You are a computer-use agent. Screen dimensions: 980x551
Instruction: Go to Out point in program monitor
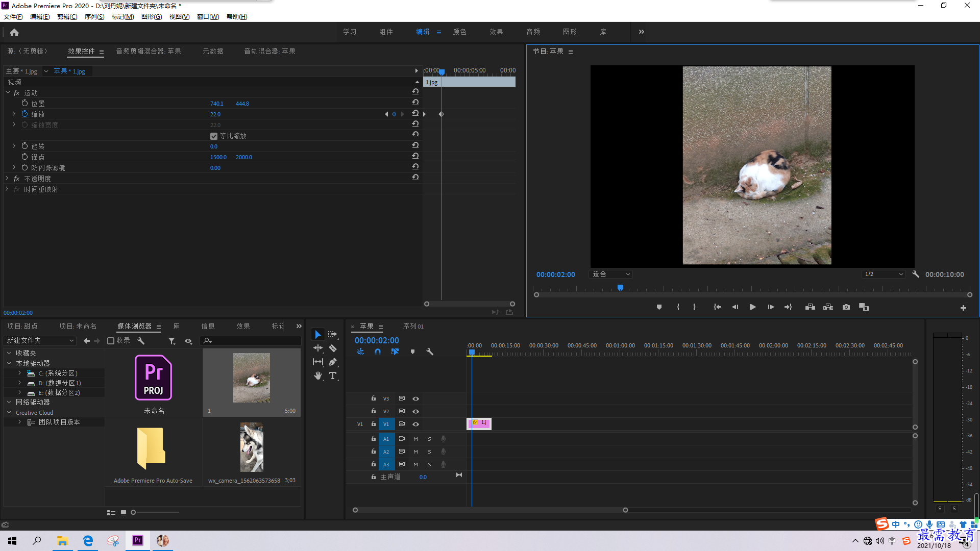click(x=788, y=307)
